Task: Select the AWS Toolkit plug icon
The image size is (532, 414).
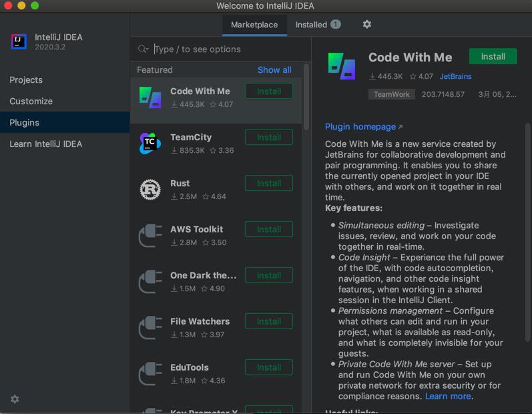Action: pos(150,236)
